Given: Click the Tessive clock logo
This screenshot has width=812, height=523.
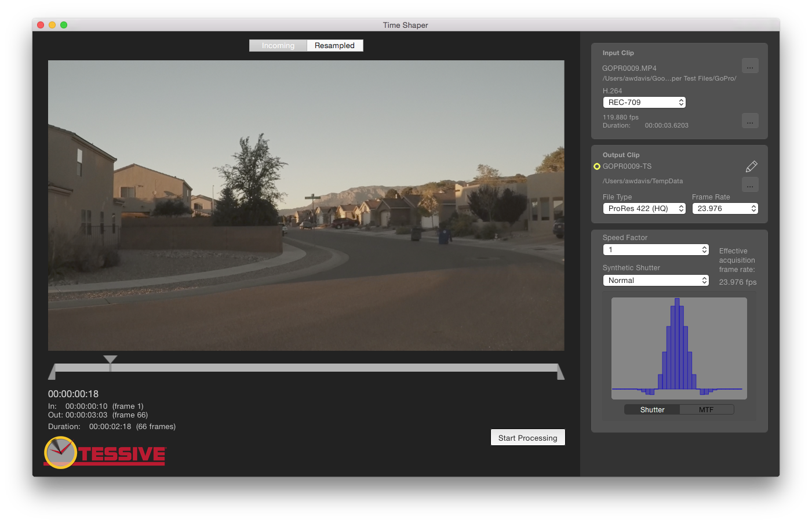Looking at the screenshot, I should coord(60,452).
